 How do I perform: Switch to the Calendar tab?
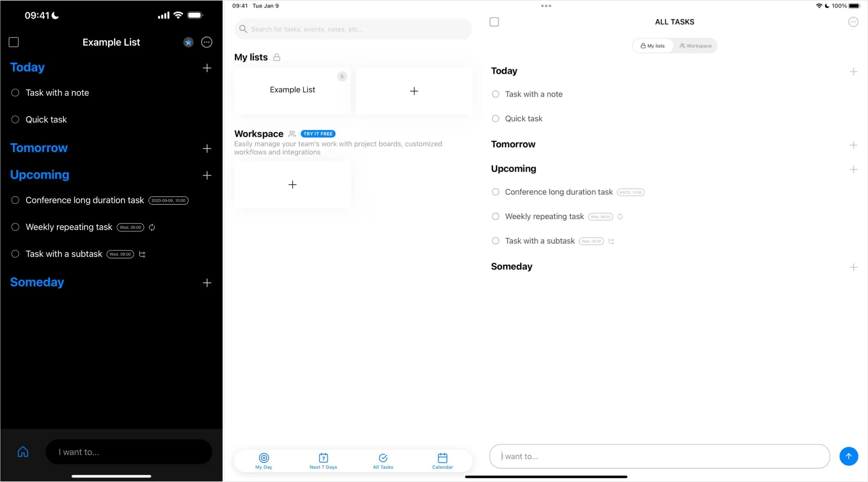click(x=442, y=461)
